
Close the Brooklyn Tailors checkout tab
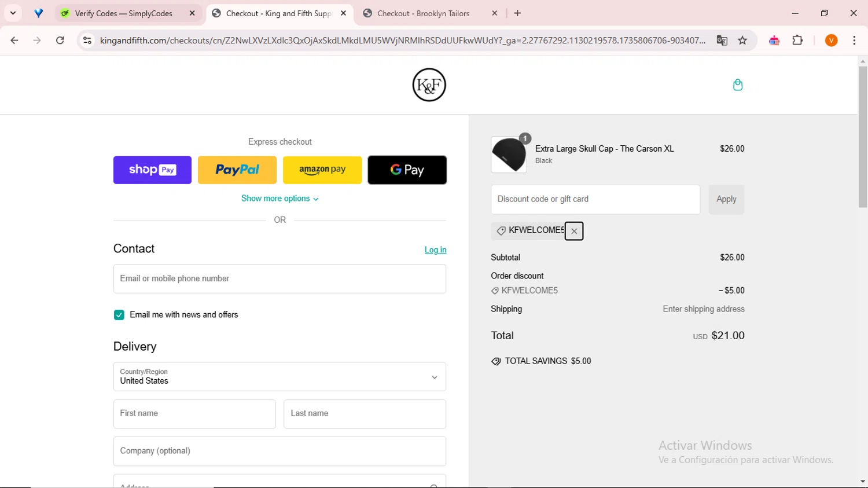tap(495, 13)
